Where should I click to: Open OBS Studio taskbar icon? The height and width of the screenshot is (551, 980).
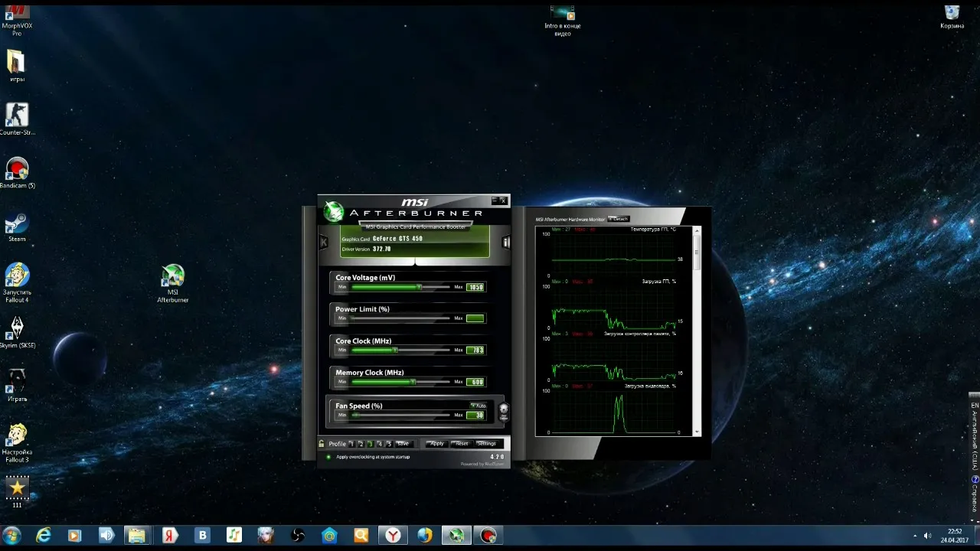[299, 536]
